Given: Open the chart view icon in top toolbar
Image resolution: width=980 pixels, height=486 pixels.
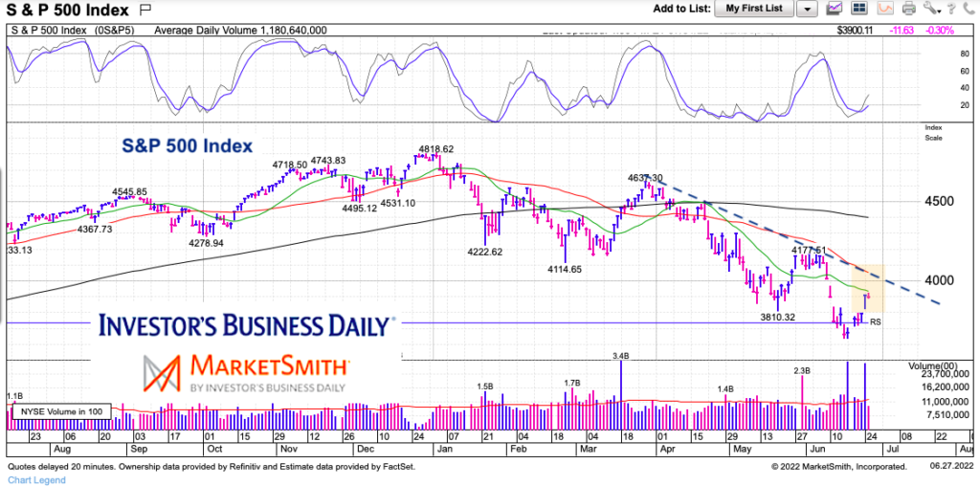Looking at the screenshot, I should [x=835, y=8].
